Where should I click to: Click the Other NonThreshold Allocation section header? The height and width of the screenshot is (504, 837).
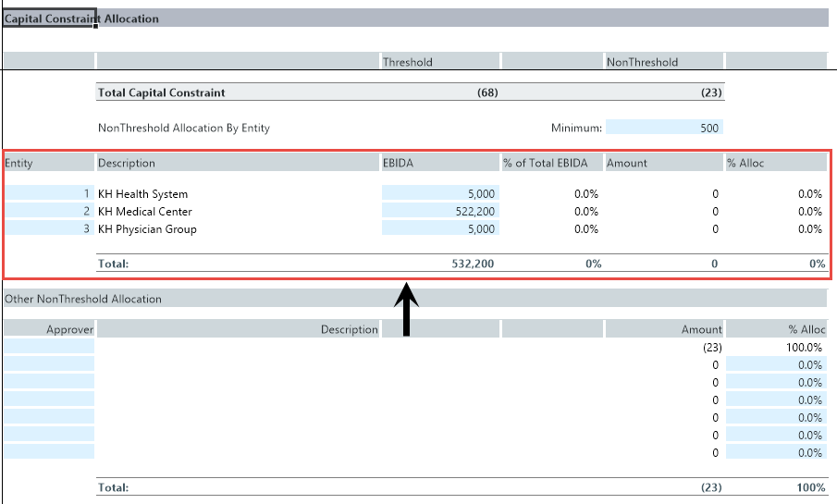(x=83, y=299)
